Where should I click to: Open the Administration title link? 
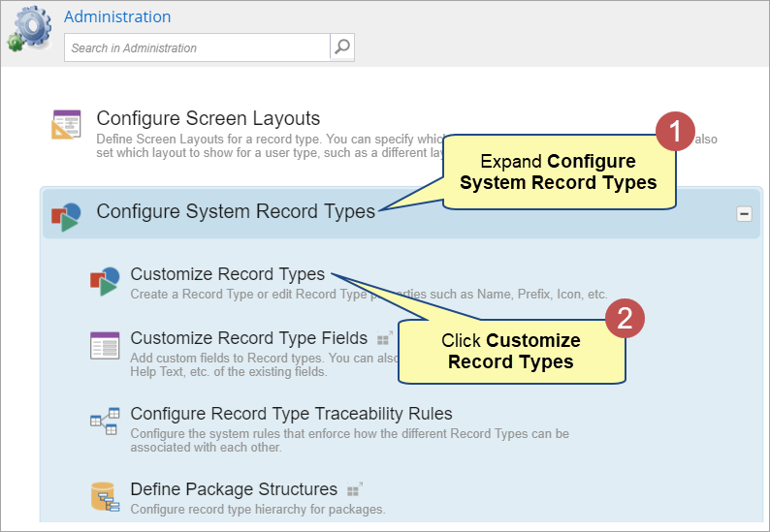117,16
